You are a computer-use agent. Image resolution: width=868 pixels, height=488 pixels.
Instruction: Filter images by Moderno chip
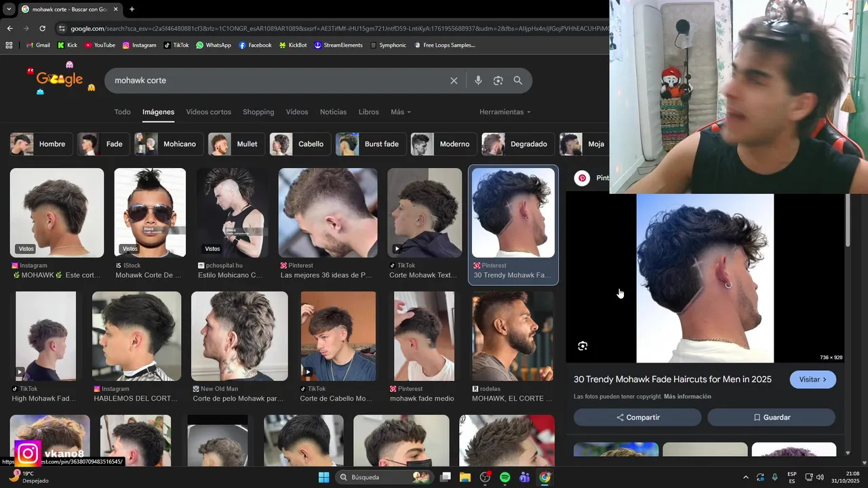coord(443,144)
